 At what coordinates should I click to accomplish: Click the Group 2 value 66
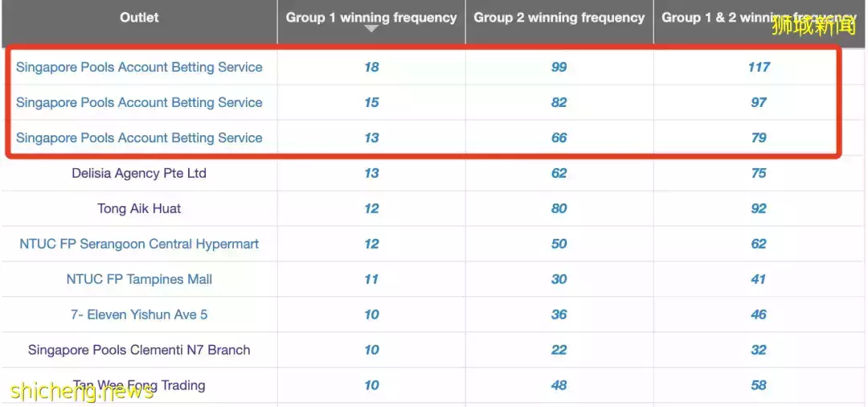pos(559,138)
